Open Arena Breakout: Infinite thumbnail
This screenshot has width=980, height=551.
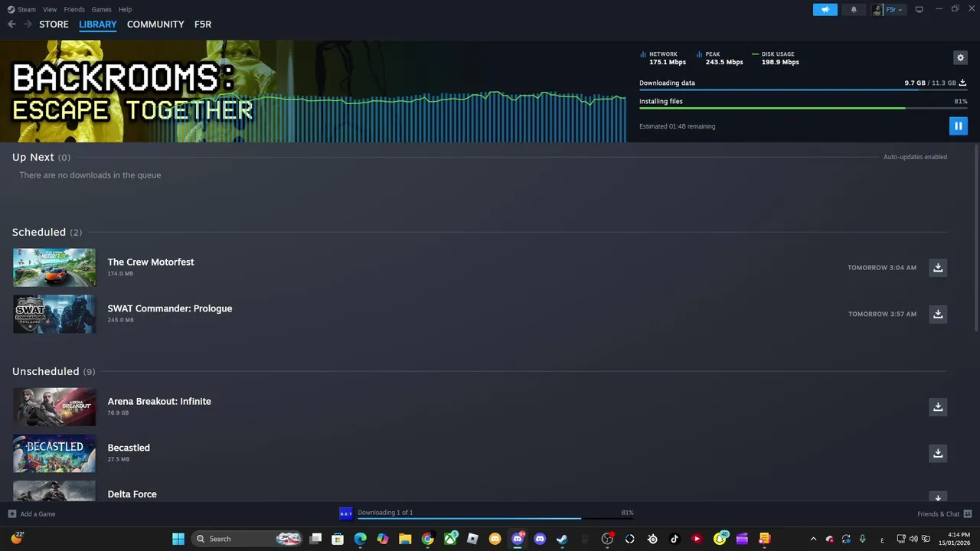pos(54,406)
